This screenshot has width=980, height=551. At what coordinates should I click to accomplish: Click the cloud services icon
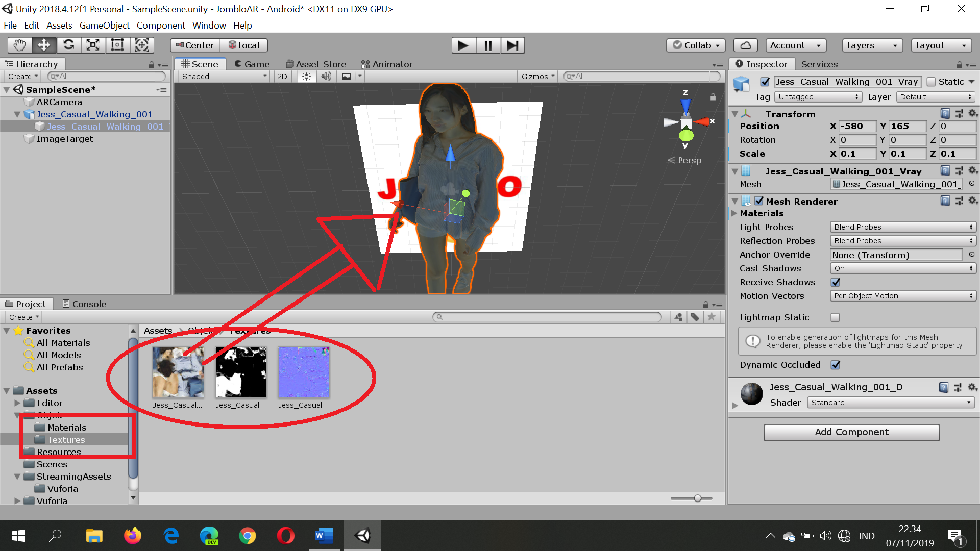745,45
